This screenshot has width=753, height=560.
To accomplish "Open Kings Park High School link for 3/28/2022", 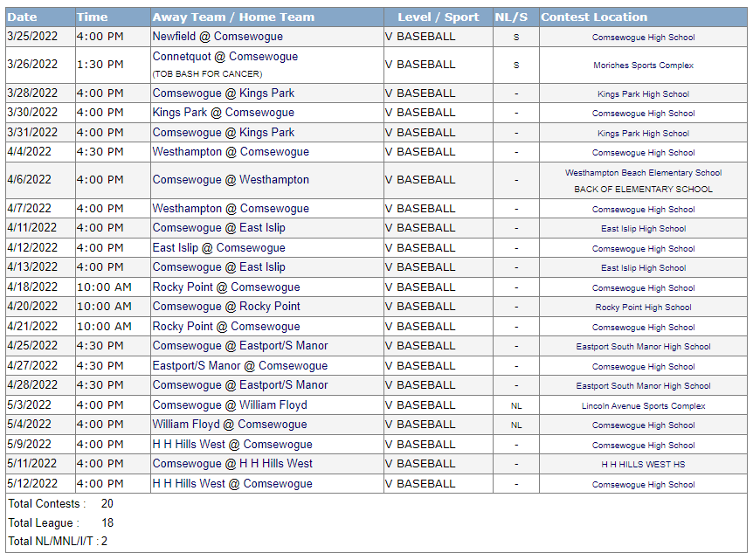I will click(x=643, y=94).
